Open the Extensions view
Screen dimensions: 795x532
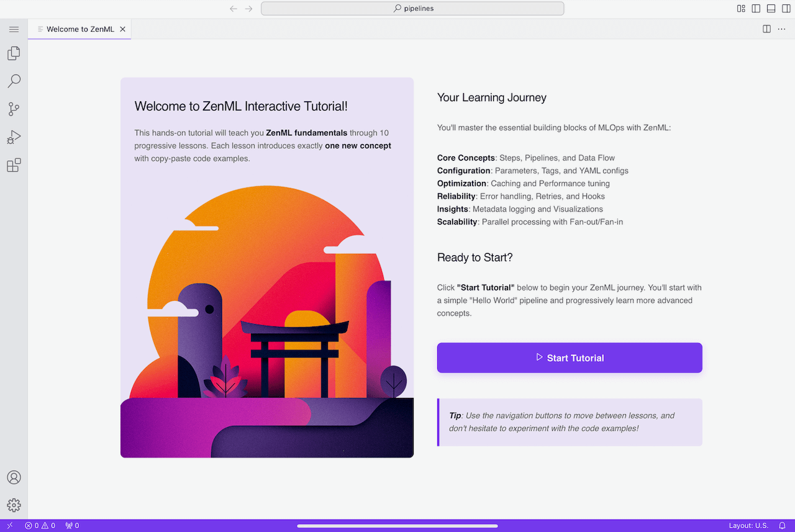(14, 165)
